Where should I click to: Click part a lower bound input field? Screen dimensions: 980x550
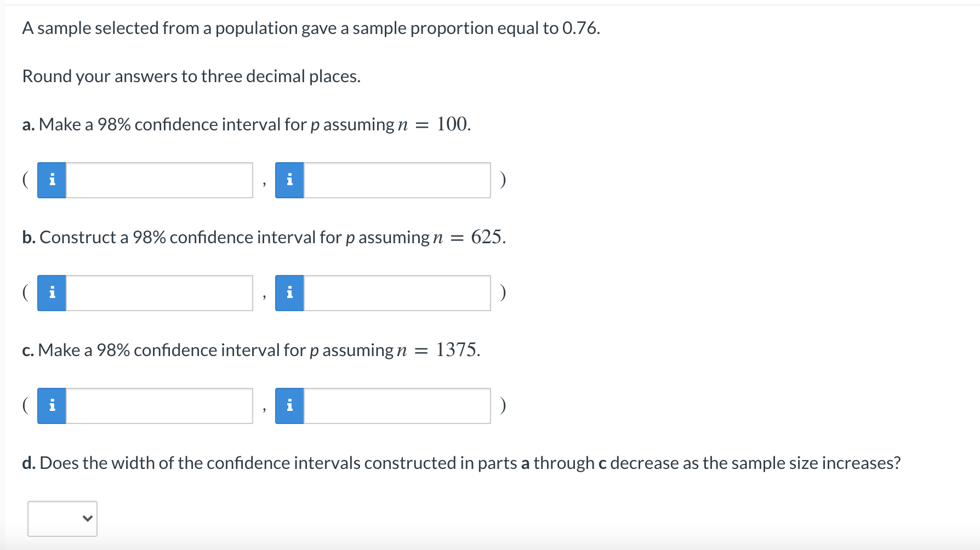[x=159, y=180]
